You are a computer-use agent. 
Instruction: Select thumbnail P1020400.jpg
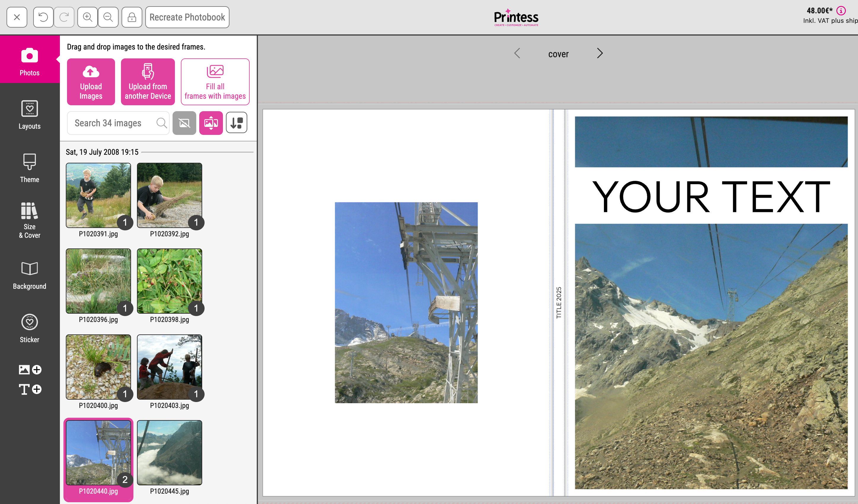tap(98, 367)
